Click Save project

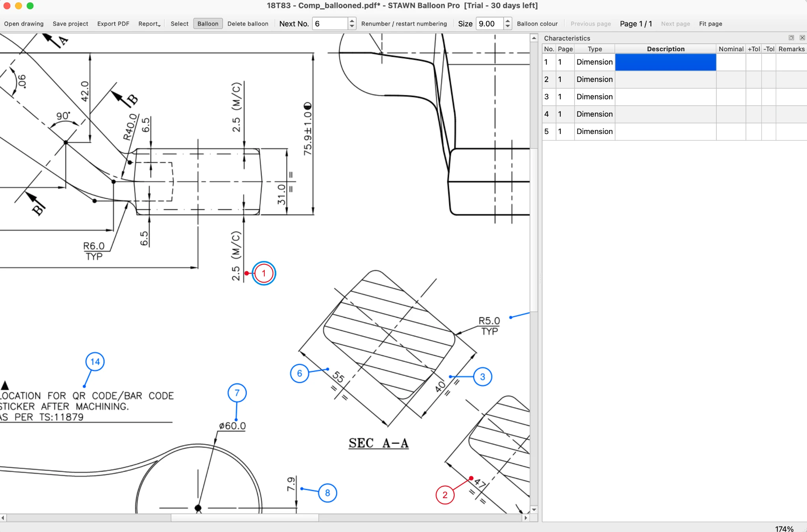[71, 24]
